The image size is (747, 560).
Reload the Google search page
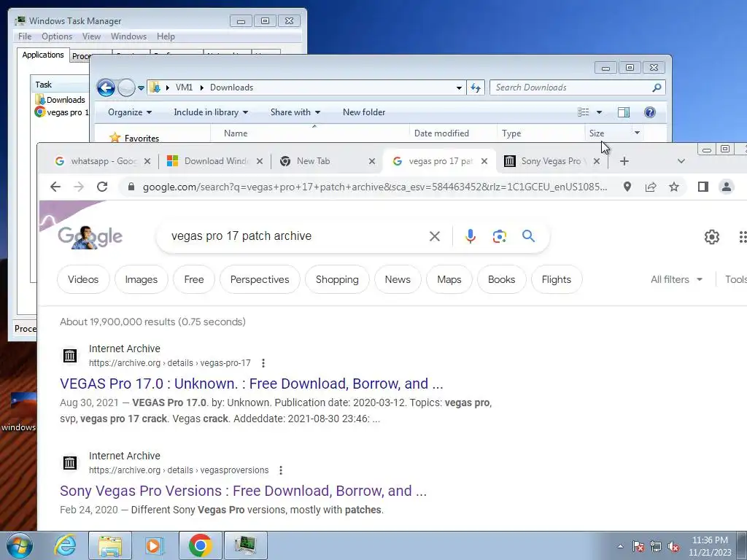pos(102,187)
